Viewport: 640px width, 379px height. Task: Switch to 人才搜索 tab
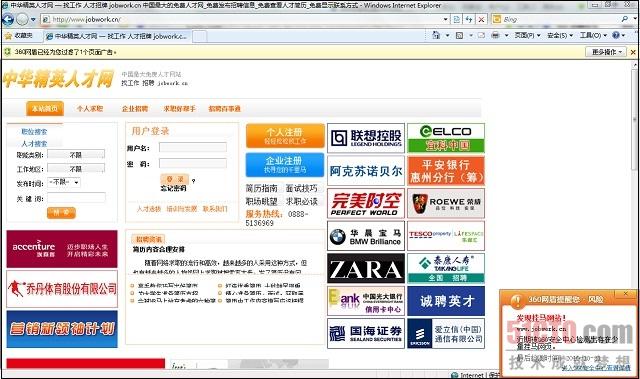pyautogui.click(x=34, y=143)
